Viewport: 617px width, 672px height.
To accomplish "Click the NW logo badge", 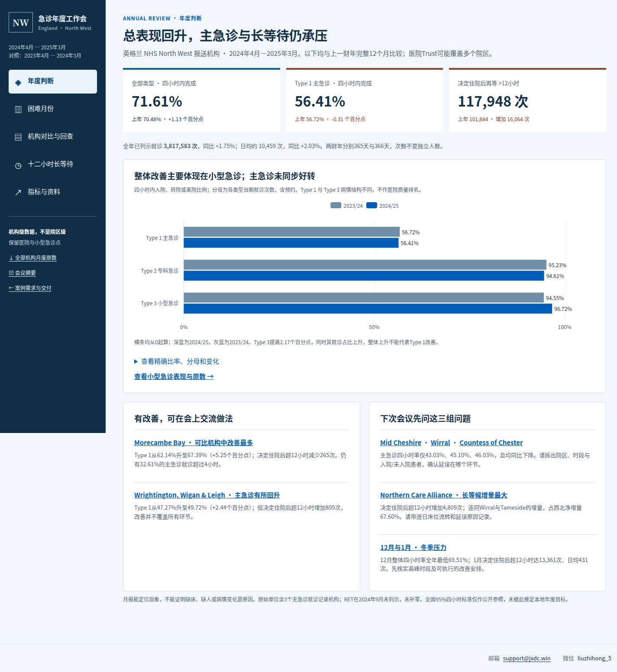I will point(21,23).
